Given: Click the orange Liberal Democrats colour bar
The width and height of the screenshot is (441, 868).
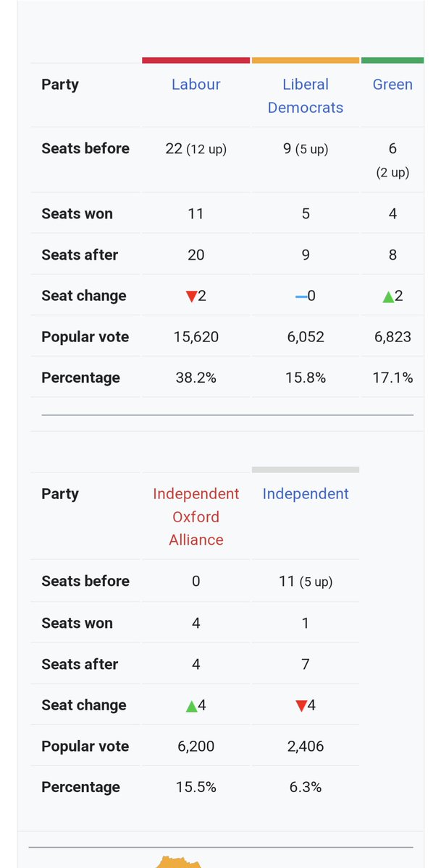Looking at the screenshot, I should click(306, 60).
